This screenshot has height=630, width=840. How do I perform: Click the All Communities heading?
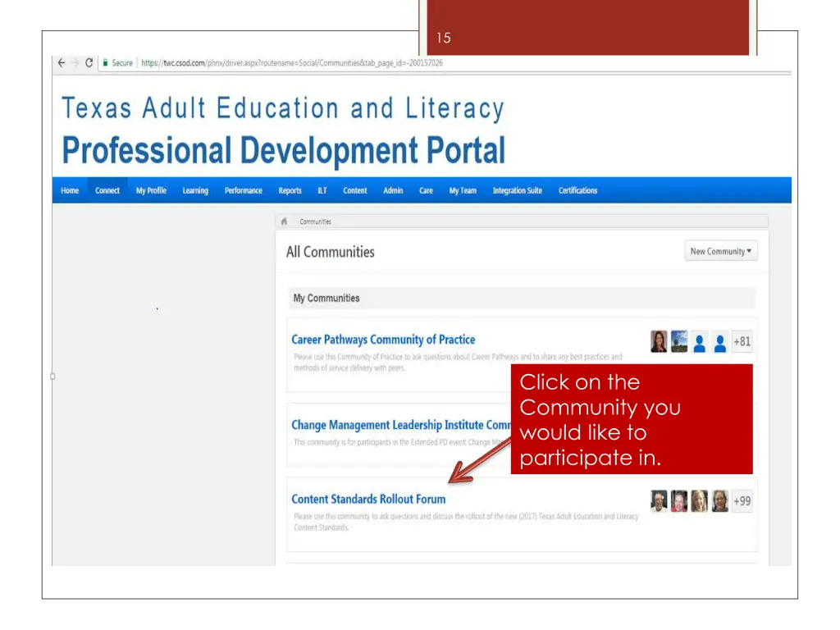click(x=330, y=252)
